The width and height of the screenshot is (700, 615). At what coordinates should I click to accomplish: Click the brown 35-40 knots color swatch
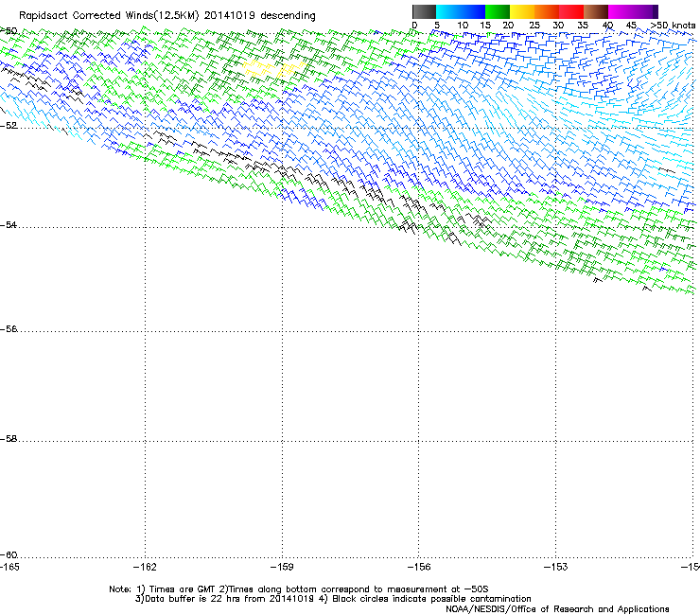(596, 11)
